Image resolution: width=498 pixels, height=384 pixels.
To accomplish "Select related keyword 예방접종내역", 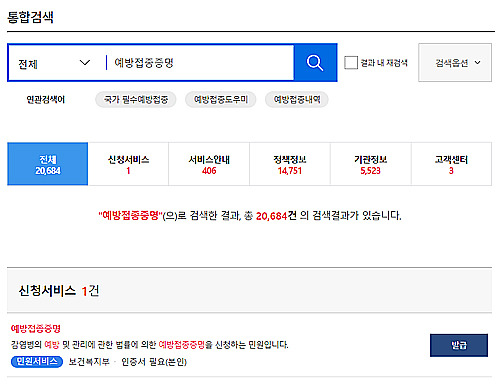I will click(x=297, y=100).
